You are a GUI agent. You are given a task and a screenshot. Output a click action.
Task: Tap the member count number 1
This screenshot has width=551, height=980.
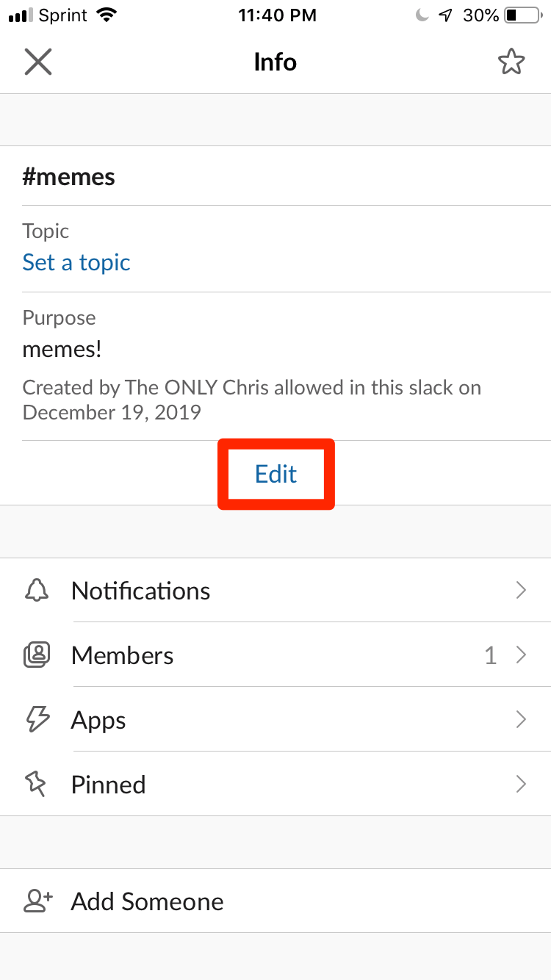click(x=490, y=655)
